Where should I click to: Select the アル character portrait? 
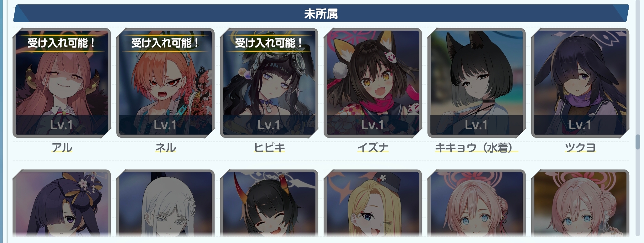(x=62, y=83)
